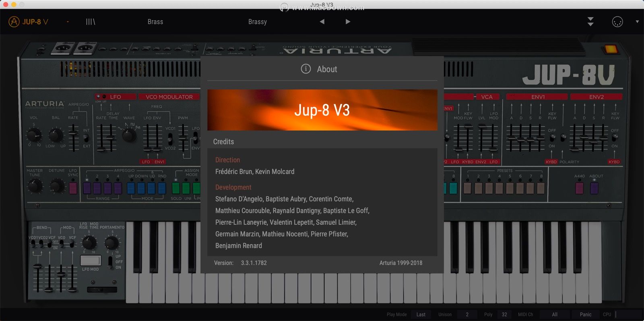Click the Brass preset type filter

155,22
